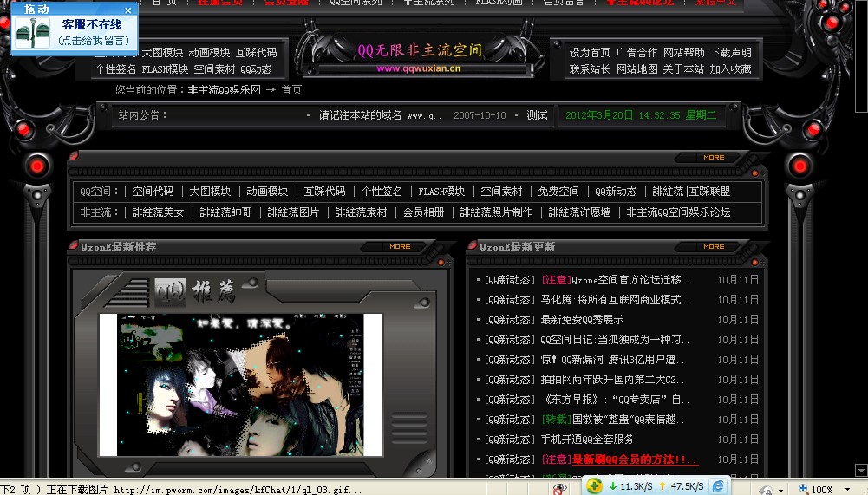Open news 最新免费QQ秀展示
868x495 pixels.
pyautogui.click(x=583, y=320)
